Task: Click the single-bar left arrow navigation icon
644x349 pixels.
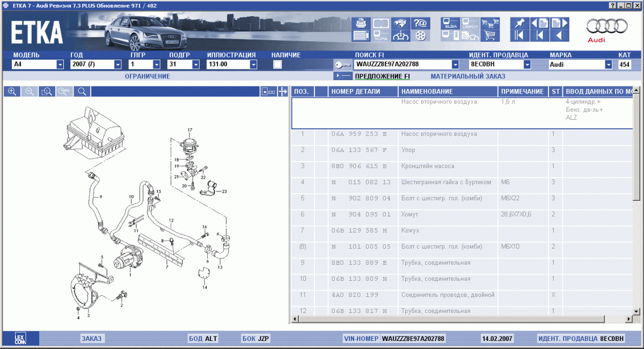Action: point(539,36)
